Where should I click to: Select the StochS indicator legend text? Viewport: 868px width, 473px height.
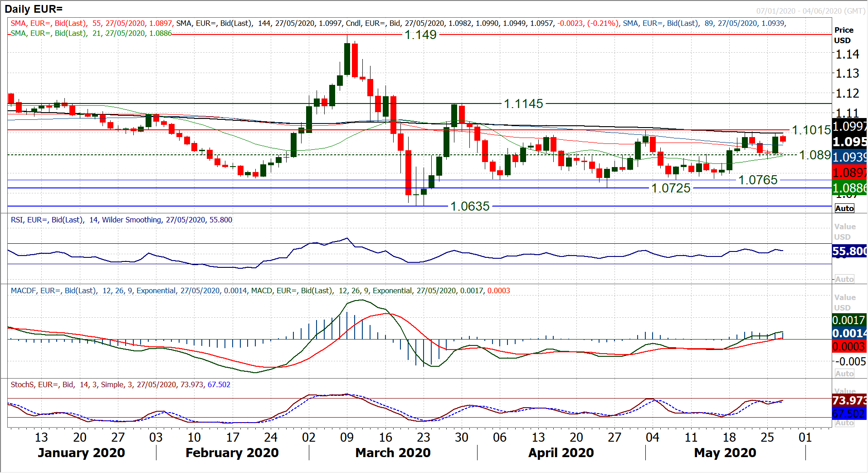(x=120, y=385)
